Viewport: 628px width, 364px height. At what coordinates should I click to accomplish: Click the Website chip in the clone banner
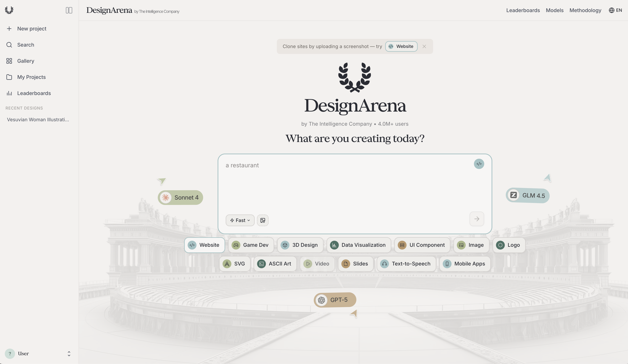(x=401, y=46)
